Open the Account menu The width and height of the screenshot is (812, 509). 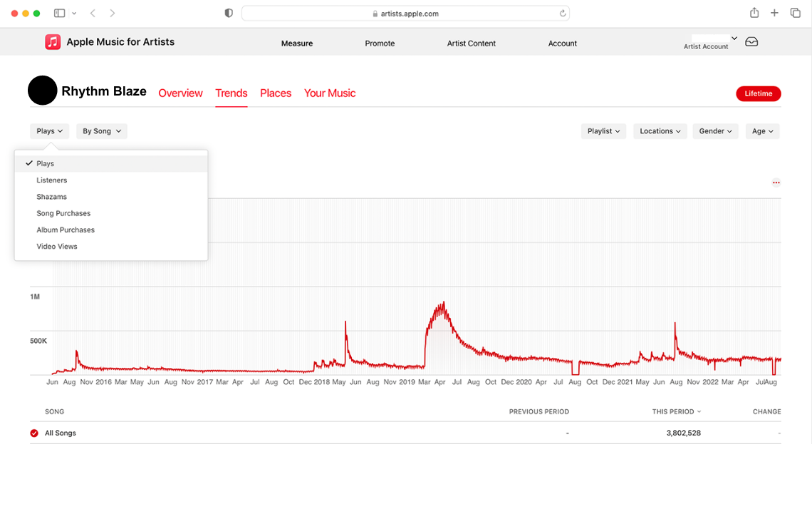coord(563,43)
